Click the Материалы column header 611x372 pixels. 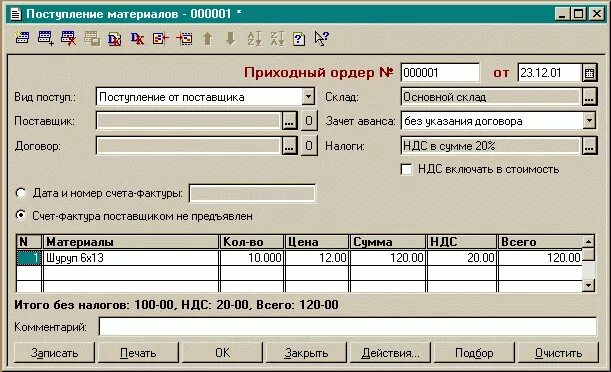tap(131, 242)
